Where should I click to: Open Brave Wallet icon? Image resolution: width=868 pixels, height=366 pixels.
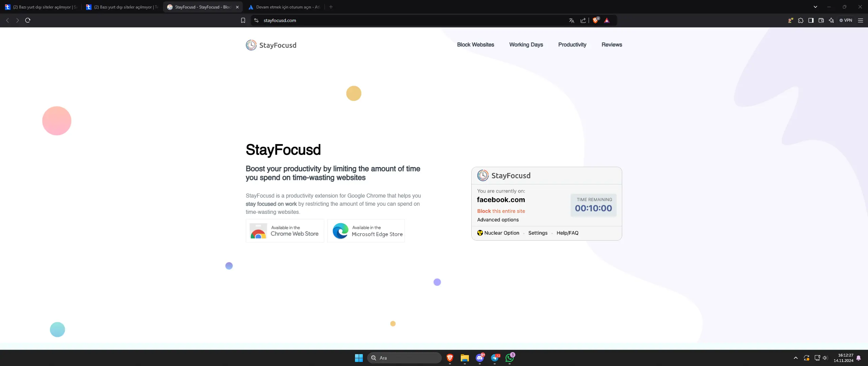(821, 20)
